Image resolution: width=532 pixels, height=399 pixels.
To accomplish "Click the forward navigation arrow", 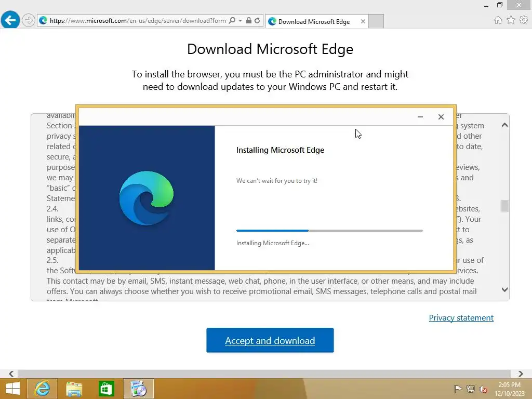I will tap(29, 20).
